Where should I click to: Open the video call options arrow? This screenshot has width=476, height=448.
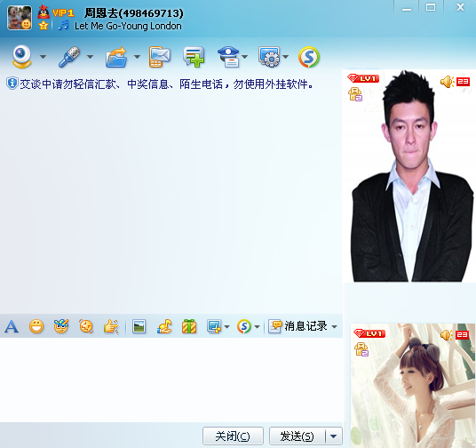click(x=44, y=57)
